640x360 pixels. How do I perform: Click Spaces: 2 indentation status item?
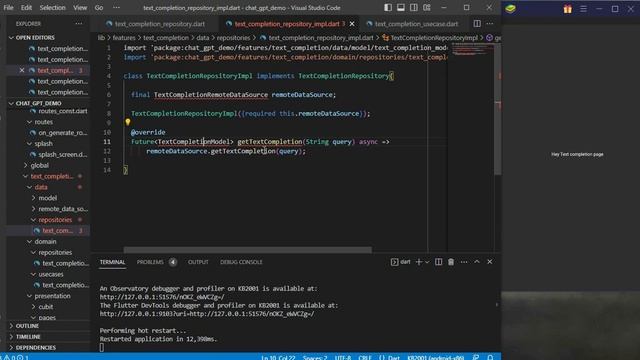coord(315,358)
